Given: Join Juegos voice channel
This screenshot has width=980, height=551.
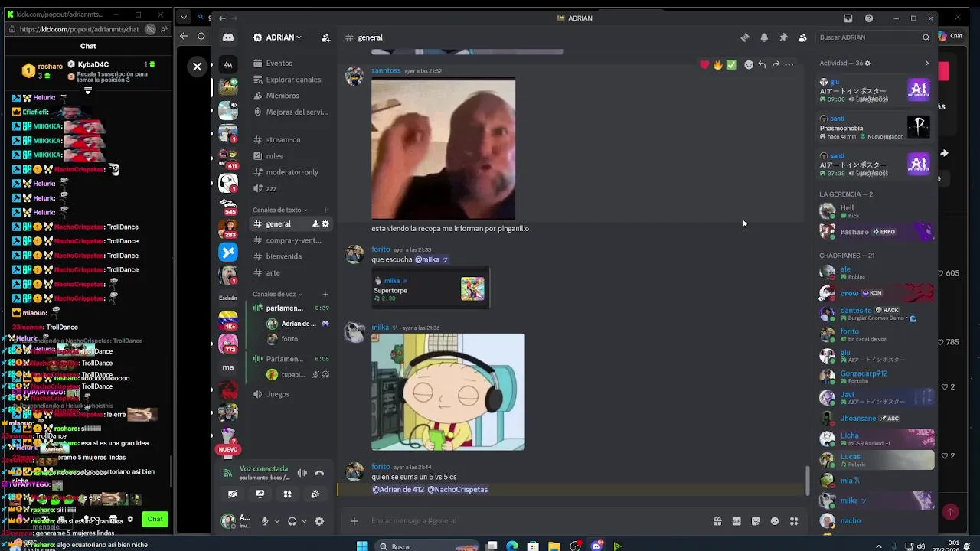Looking at the screenshot, I should click(x=291, y=394).
